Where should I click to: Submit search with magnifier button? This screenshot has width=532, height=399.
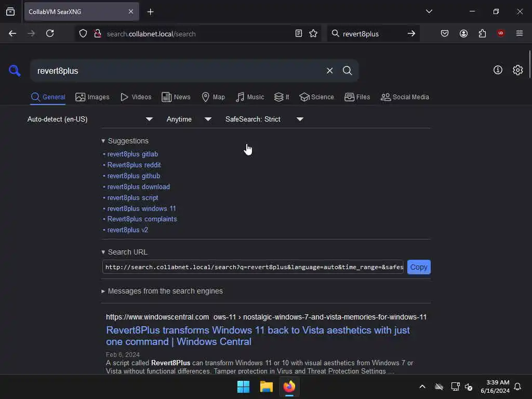[x=347, y=71]
